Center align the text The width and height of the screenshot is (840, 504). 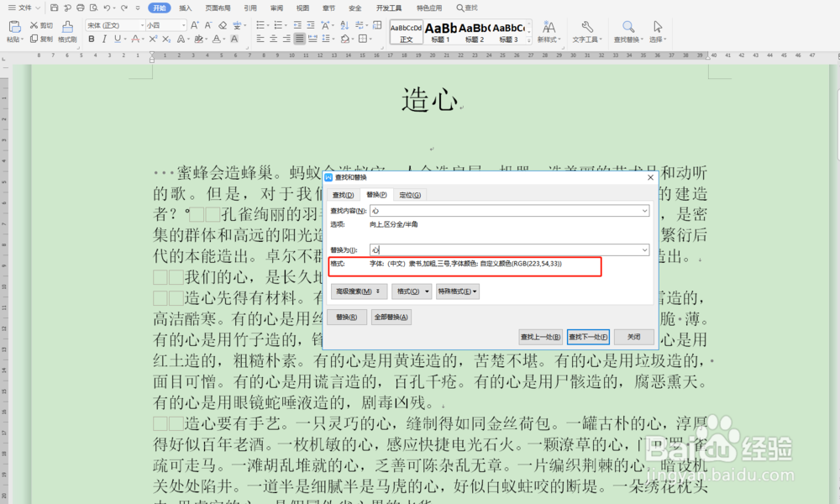tap(273, 39)
